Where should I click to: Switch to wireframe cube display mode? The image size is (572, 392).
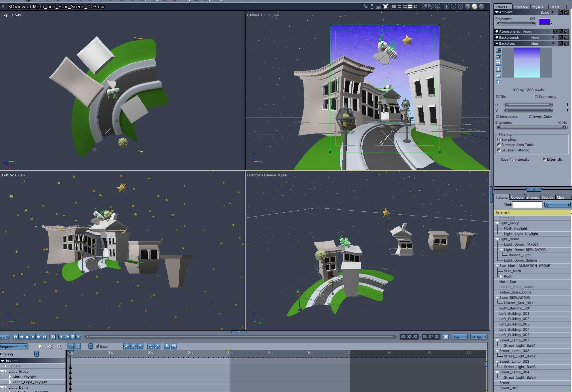click(461, 6)
